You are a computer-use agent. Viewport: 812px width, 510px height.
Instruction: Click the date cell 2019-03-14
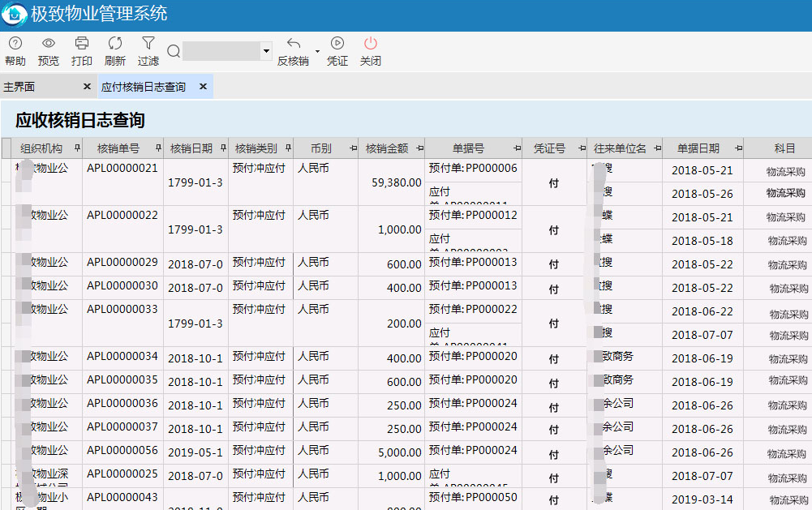[702, 499]
